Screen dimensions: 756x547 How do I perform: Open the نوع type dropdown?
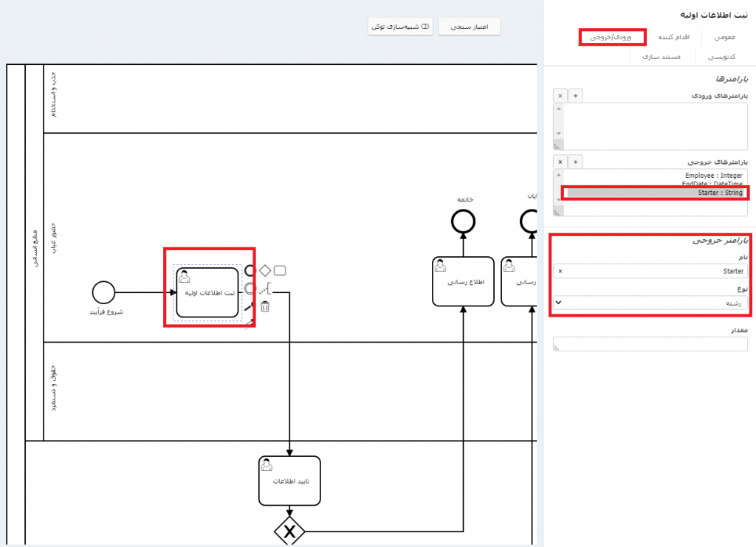point(650,303)
